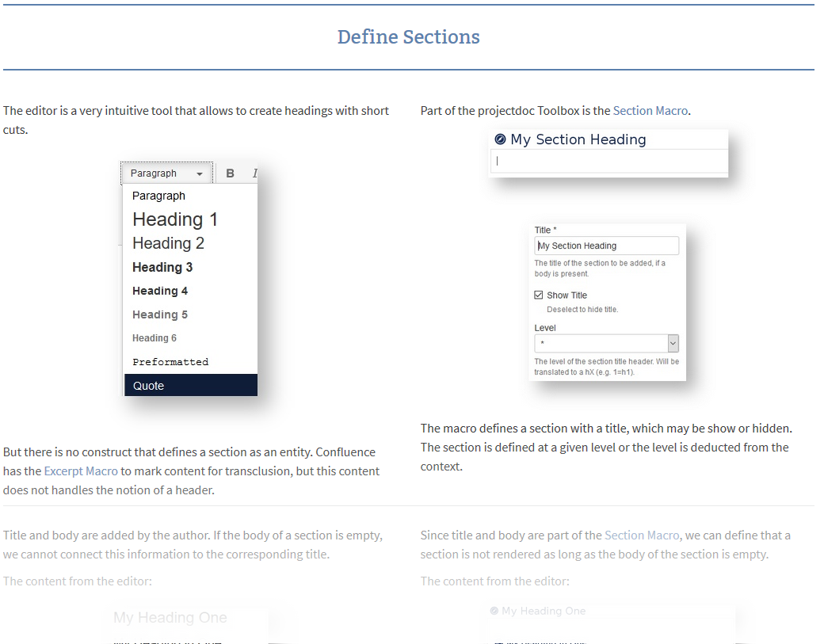Open the "Section Macro" link
The height and width of the screenshot is (644, 824).
pyautogui.click(x=650, y=110)
